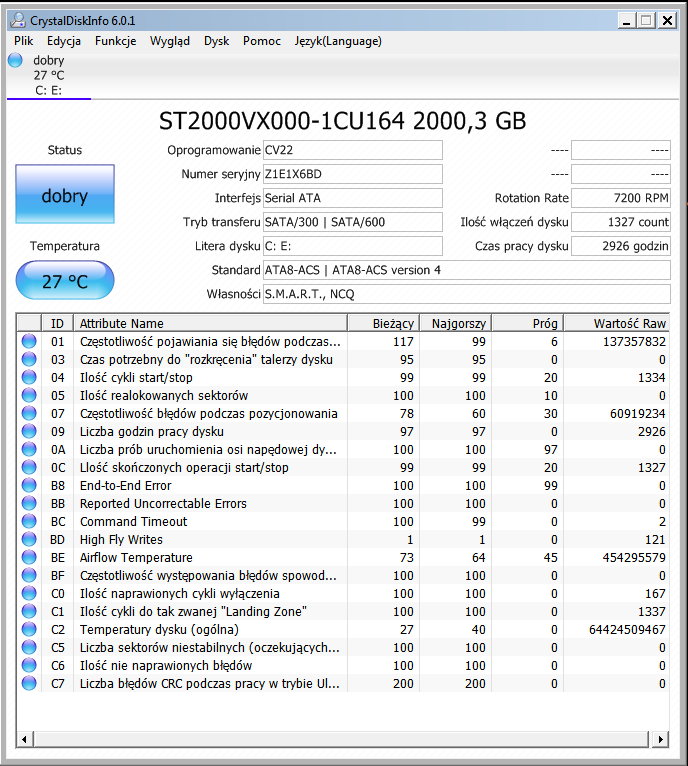Click status orb for attribute C2
The height and width of the screenshot is (766, 688).
29,629
